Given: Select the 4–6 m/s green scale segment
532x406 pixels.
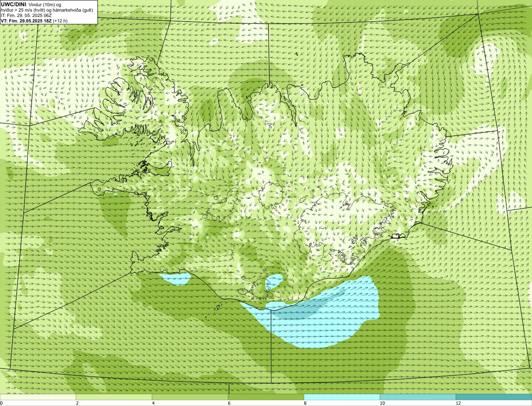Looking at the screenshot, I should (190, 397).
